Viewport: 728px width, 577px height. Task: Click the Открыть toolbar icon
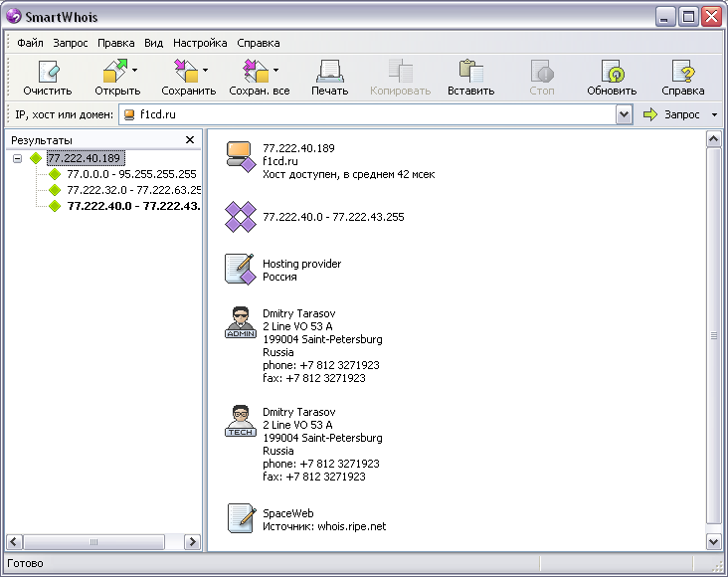[114, 71]
